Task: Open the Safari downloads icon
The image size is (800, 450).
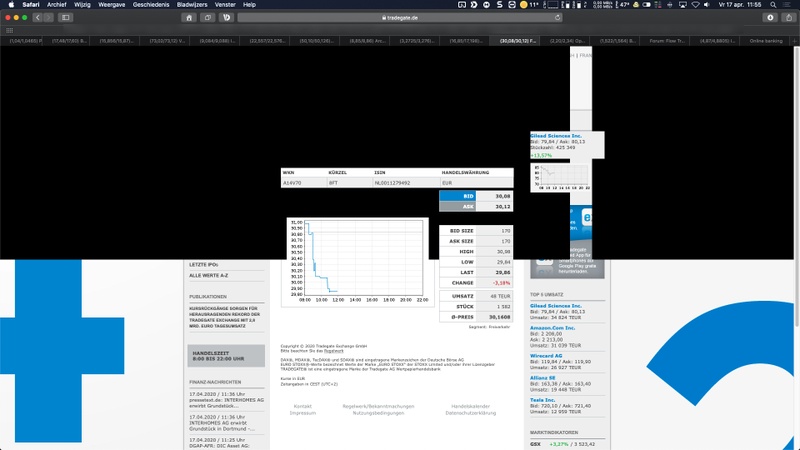Action: pyautogui.click(x=770, y=17)
